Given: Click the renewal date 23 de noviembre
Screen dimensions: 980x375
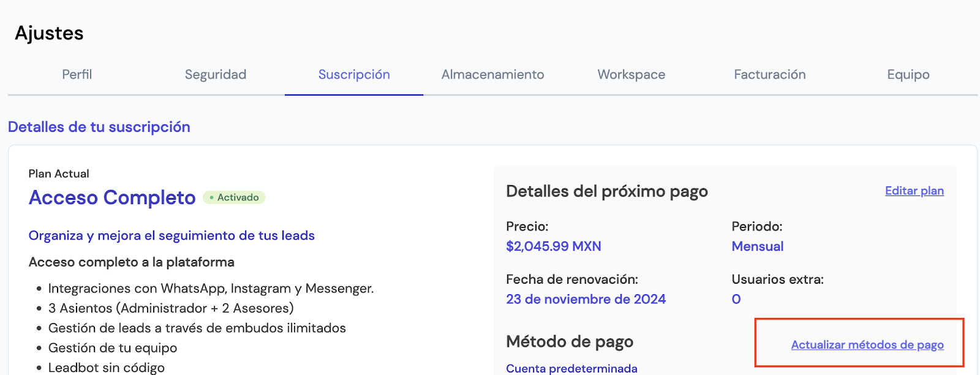Looking at the screenshot, I should click(x=586, y=299).
